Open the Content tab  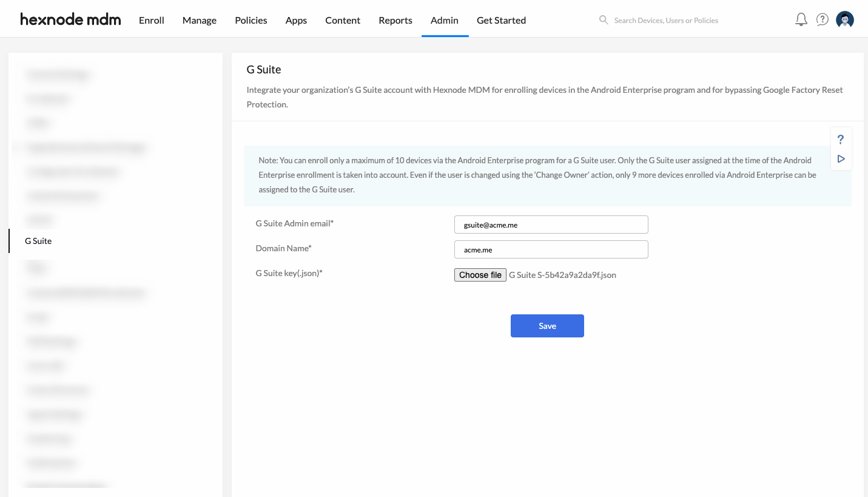pos(343,20)
